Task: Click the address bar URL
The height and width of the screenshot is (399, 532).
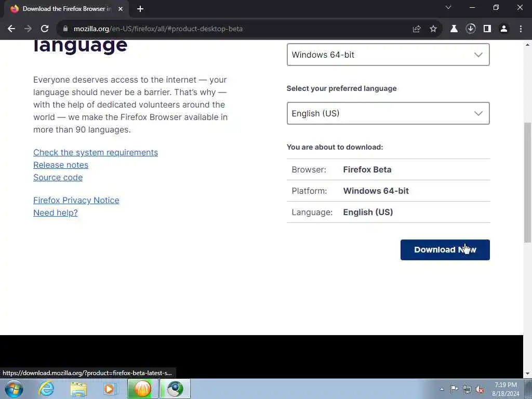Action: [158, 29]
